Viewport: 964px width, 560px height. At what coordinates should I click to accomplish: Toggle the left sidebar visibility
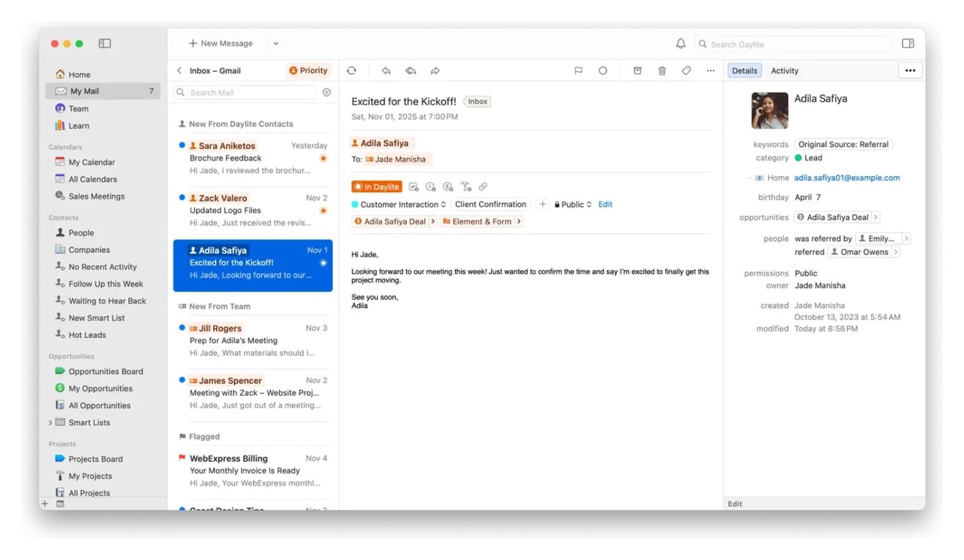click(105, 44)
